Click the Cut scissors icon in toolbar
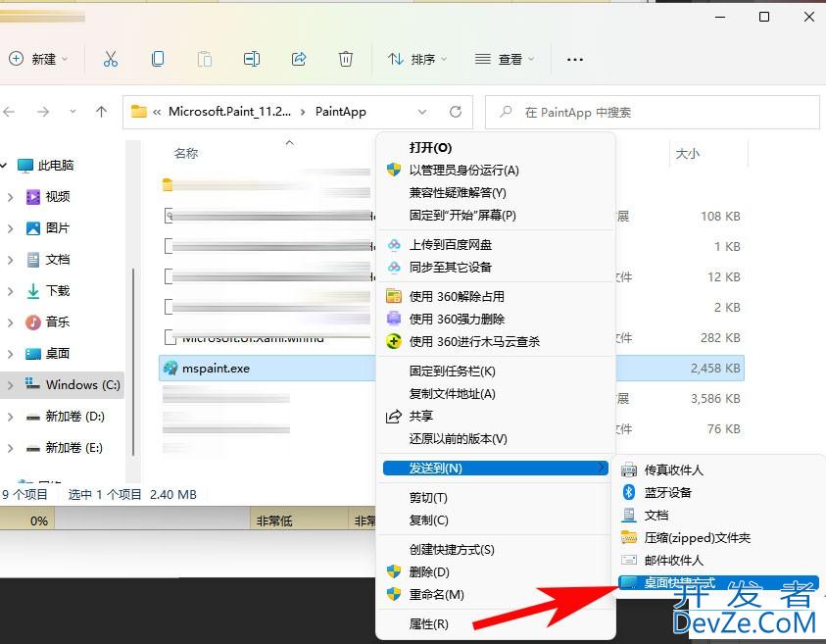This screenshot has height=644, width=826. click(110, 59)
